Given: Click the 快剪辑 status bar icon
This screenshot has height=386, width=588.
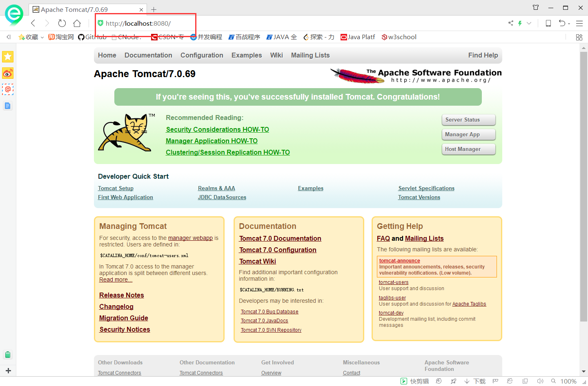Looking at the screenshot, I should point(414,381).
